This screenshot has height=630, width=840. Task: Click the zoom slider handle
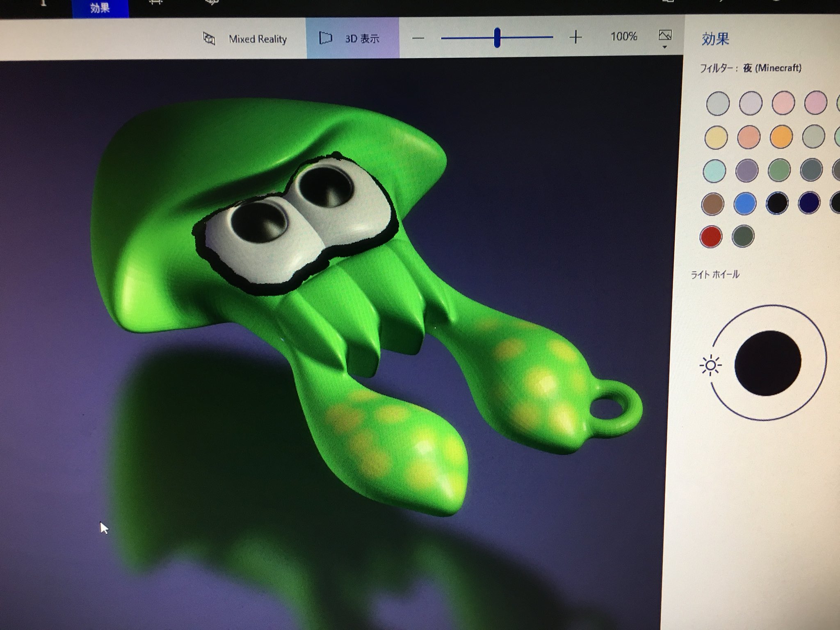497,38
